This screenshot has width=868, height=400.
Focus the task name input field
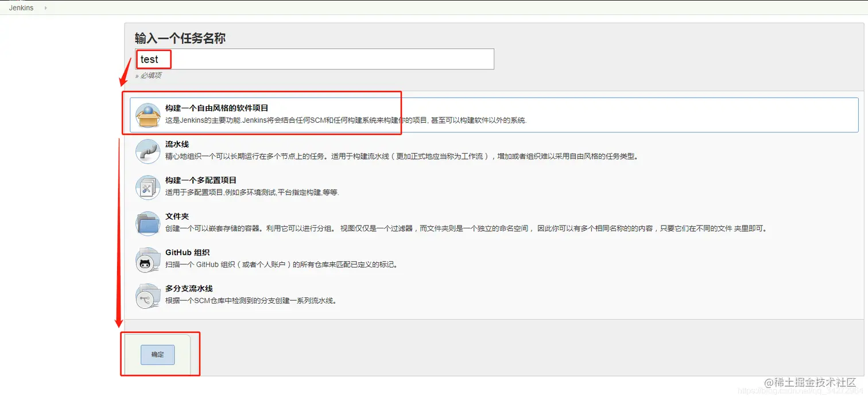coord(315,59)
